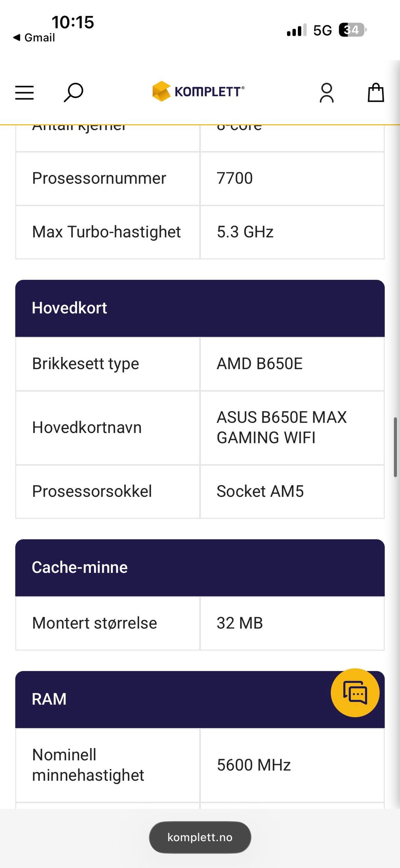Tap the battery status indicator
Viewport: 400px width, 868px height.
click(352, 30)
